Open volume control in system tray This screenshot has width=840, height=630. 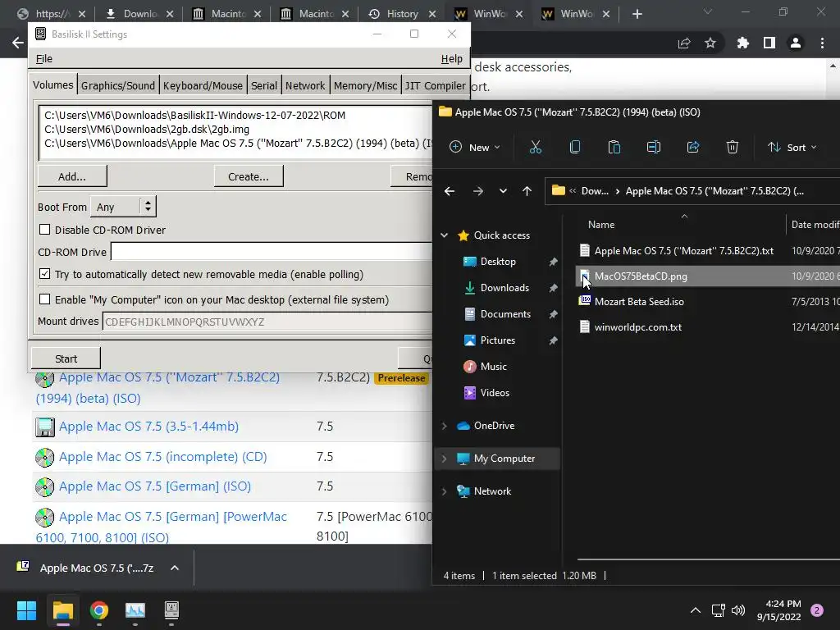point(738,610)
